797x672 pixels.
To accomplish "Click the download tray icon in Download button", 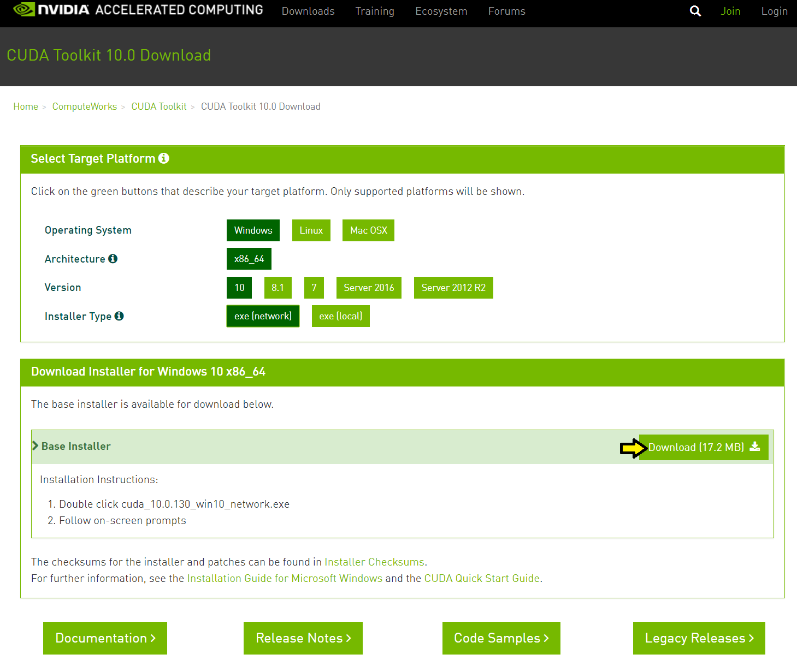I will tap(755, 447).
